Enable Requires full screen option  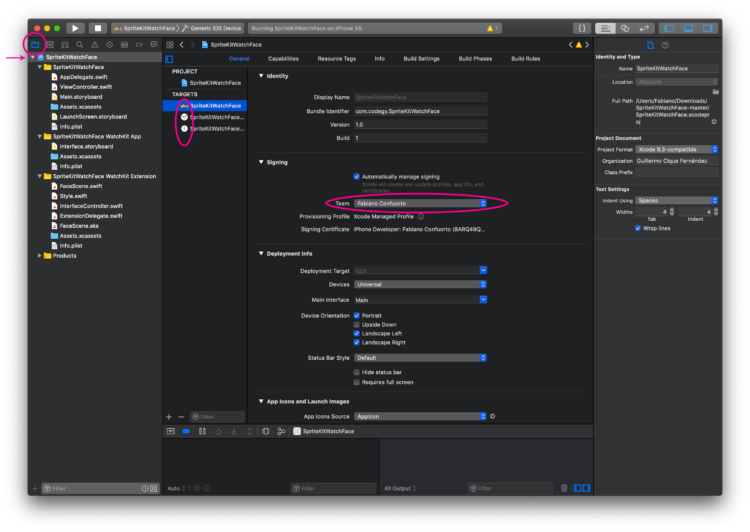[356, 382]
